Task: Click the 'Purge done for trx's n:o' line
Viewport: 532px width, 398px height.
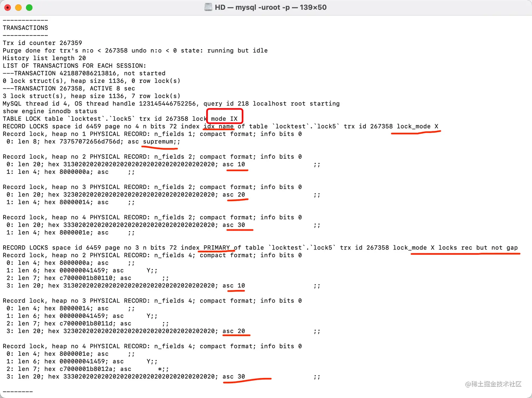Action: tap(135, 51)
